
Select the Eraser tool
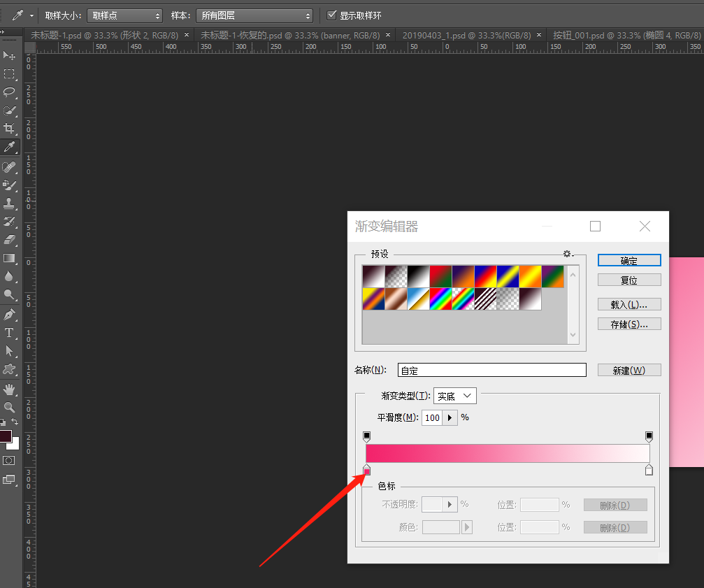(9, 240)
